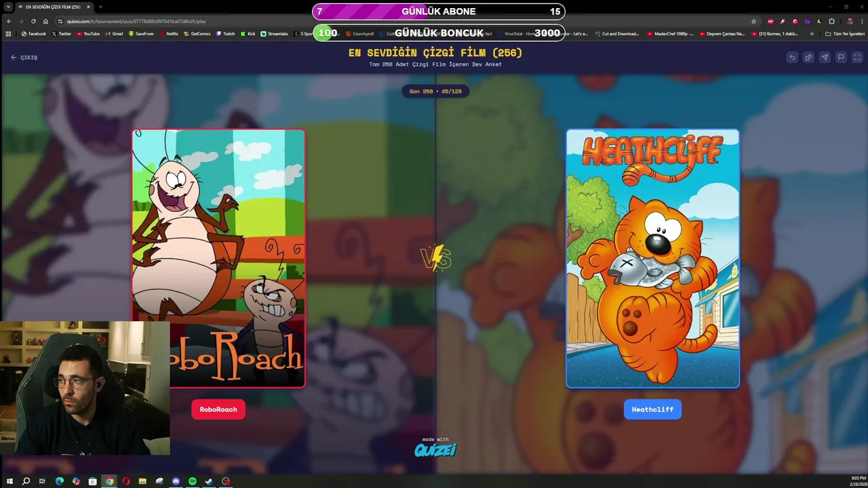Open Spotify from taskbar
Screen dimensions: 868x488
(x=193, y=481)
